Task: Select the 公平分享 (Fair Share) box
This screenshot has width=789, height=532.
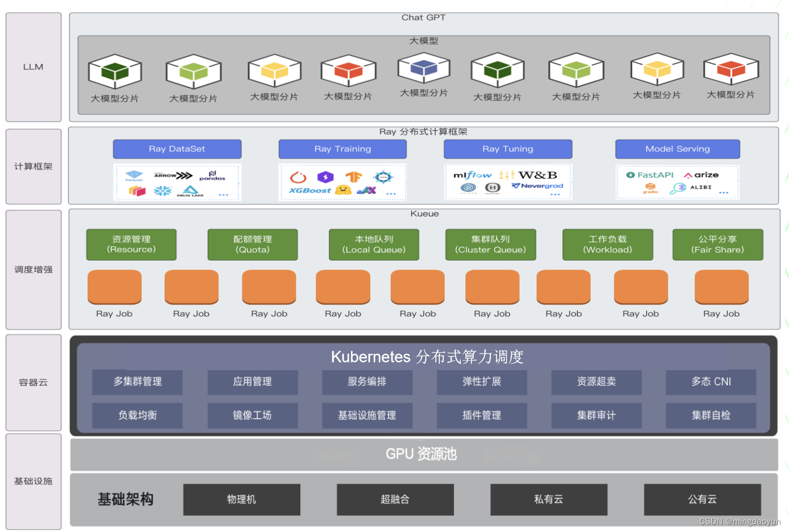Action: pos(718,245)
